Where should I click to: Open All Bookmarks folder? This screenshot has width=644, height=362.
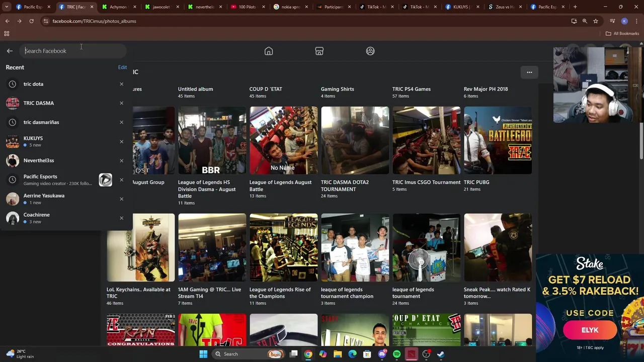pyautogui.click(x=622, y=34)
